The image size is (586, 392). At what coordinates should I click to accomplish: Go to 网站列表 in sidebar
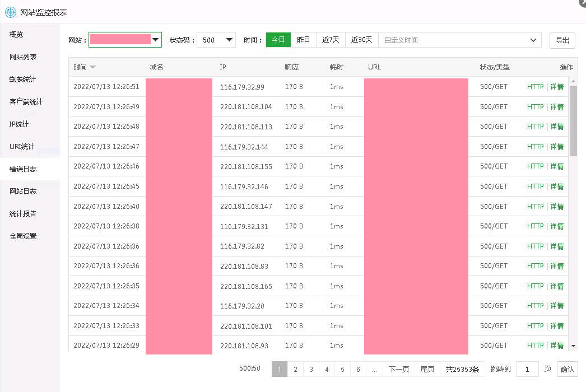click(23, 57)
